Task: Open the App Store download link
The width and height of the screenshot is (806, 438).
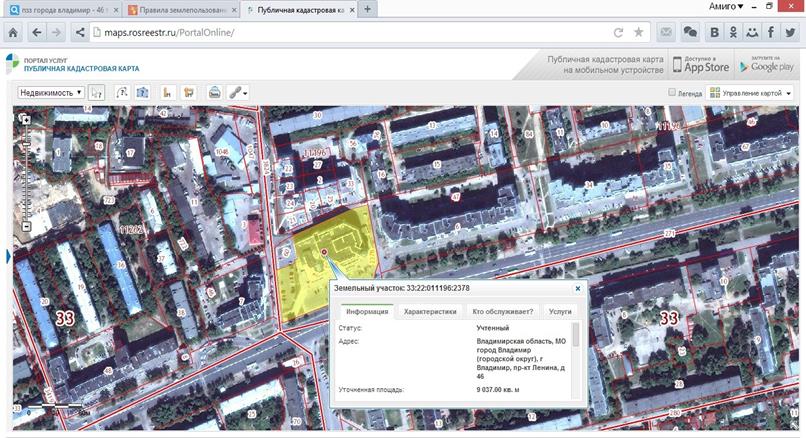Action: click(701, 65)
